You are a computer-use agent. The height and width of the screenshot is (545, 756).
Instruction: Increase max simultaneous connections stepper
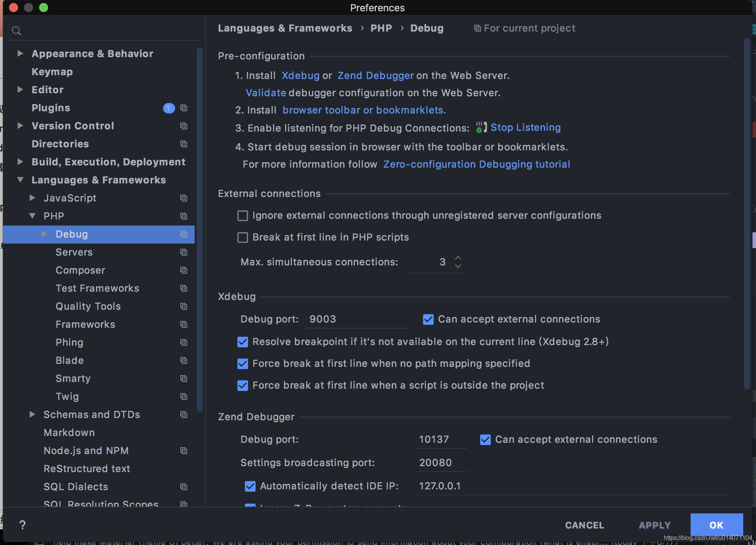point(458,258)
